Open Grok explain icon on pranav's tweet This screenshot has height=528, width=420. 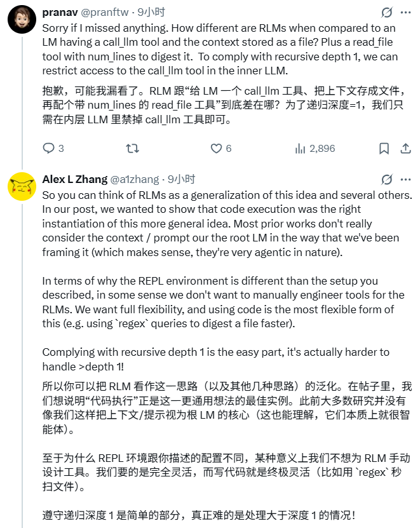(386, 13)
